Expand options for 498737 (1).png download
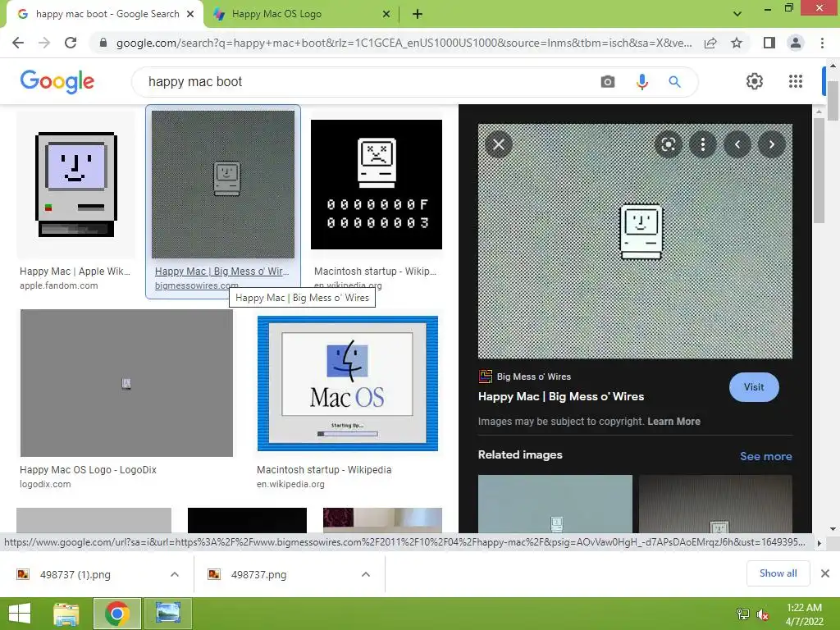The width and height of the screenshot is (840, 630). (174, 574)
